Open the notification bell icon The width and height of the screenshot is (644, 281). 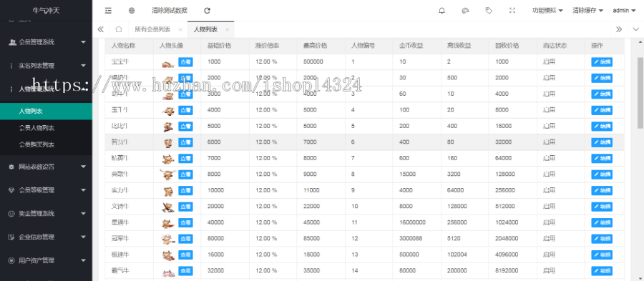coord(442,11)
